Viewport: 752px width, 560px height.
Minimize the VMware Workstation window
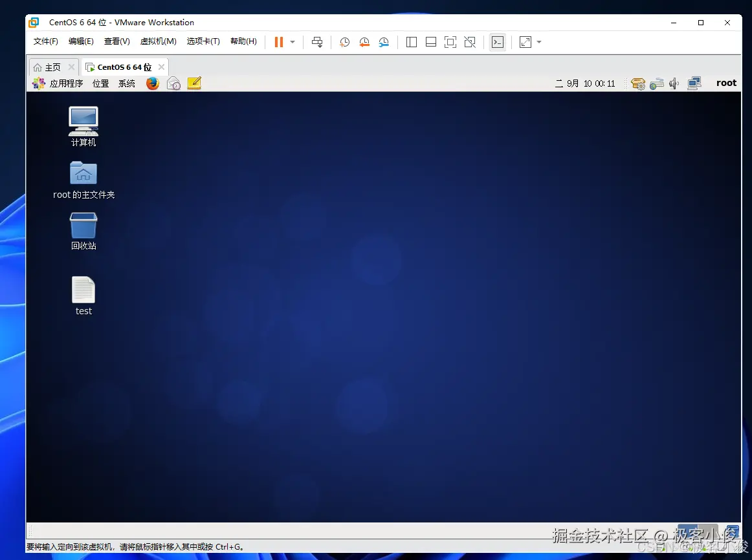[x=674, y=23]
